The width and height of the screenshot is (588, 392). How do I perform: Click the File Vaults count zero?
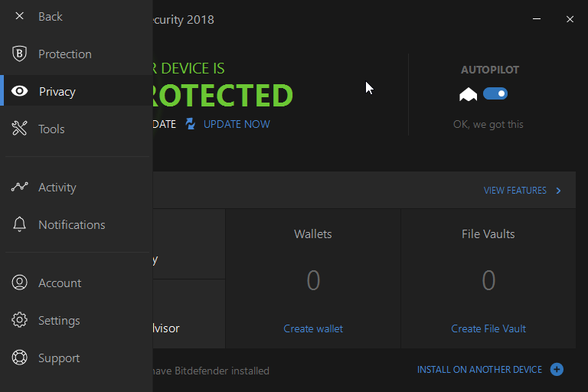pos(488,280)
